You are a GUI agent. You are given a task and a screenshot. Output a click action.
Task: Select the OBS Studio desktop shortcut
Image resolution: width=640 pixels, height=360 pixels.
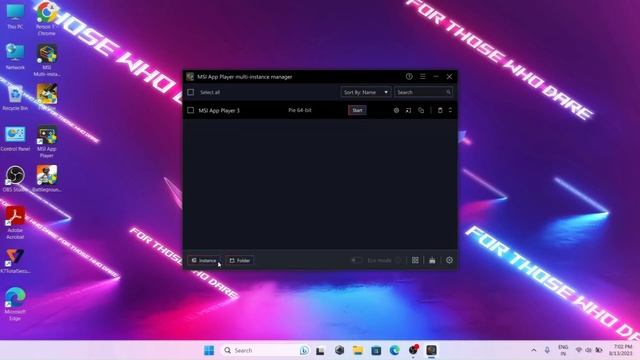[15, 179]
